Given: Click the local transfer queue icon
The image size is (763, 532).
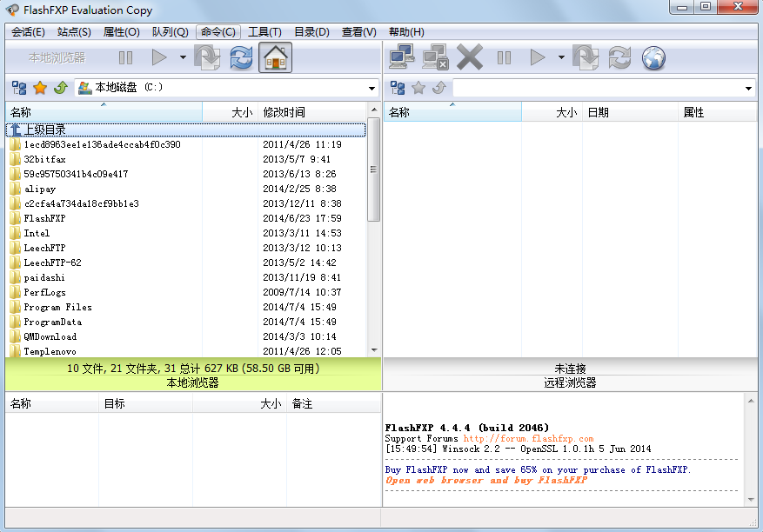Looking at the screenshot, I should pyautogui.click(x=207, y=58).
